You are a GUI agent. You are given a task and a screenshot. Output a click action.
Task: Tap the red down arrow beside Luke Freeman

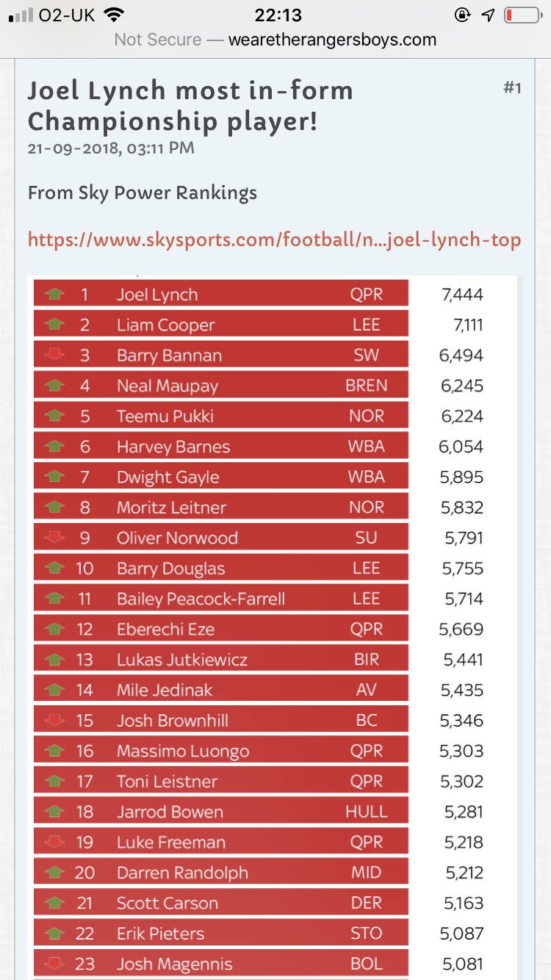point(54,842)
